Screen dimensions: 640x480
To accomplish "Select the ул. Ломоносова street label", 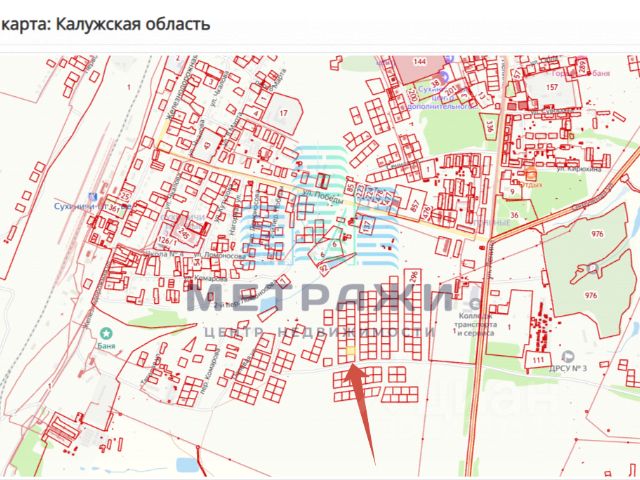I will coord(220,255).
